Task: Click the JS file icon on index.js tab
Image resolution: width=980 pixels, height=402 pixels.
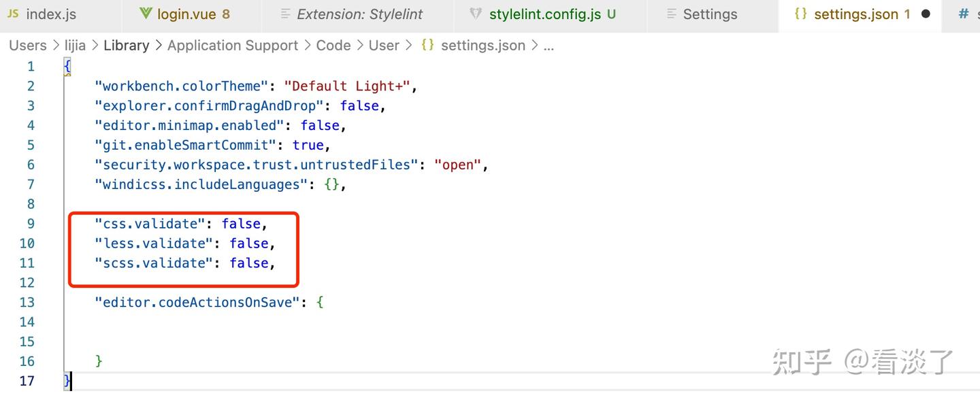Action: tap(13, 14)
